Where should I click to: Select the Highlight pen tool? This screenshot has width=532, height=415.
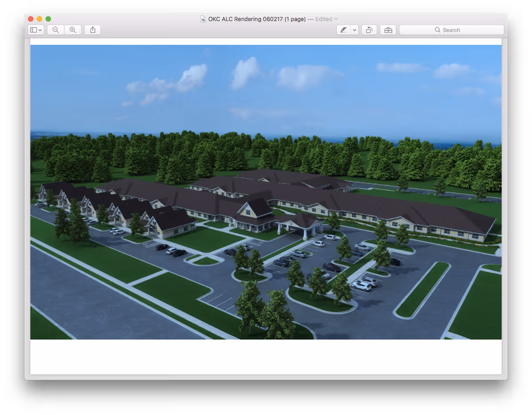343,30
